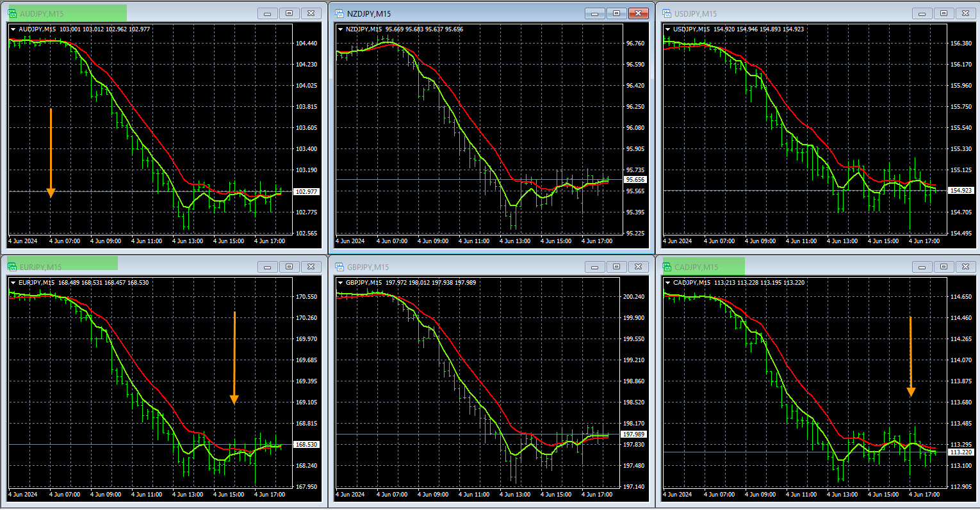Image resolution: width=980 pixels, height=510 pixels.
Task: Expand the triangle beside AUDJPY,M15 chart header
Action: point(13,29)
